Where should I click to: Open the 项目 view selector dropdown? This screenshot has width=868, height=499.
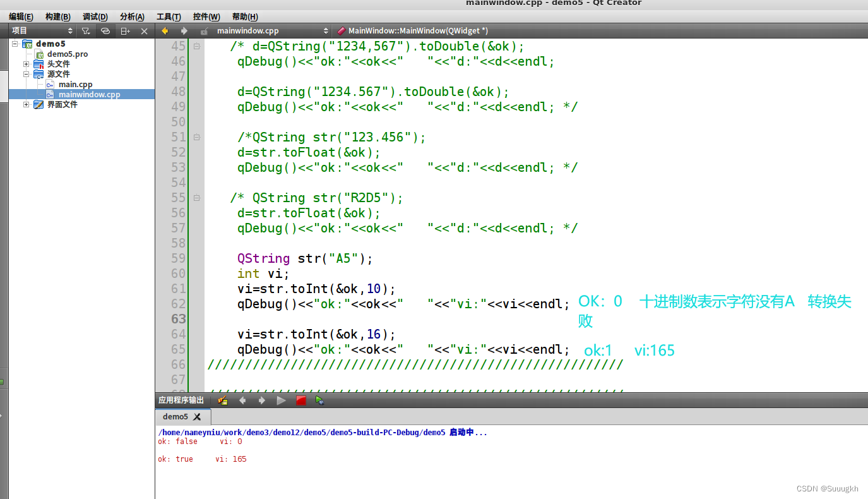click(42, 30)
